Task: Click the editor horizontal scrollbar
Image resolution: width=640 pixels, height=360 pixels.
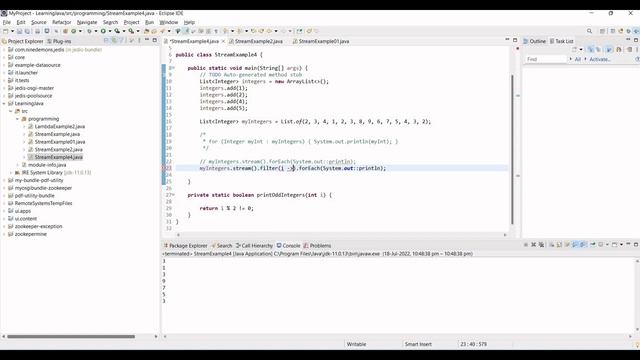Action: pyautogui.click(x=341, y=235)
